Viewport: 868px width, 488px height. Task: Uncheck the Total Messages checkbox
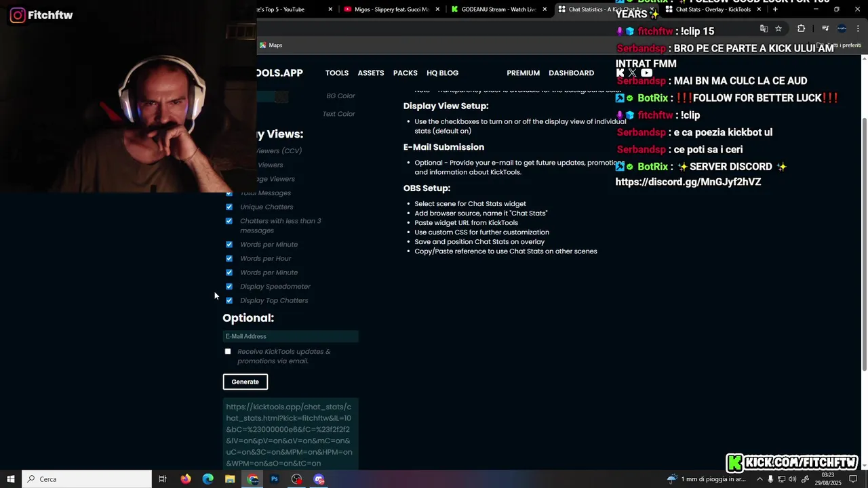point(229,193)
